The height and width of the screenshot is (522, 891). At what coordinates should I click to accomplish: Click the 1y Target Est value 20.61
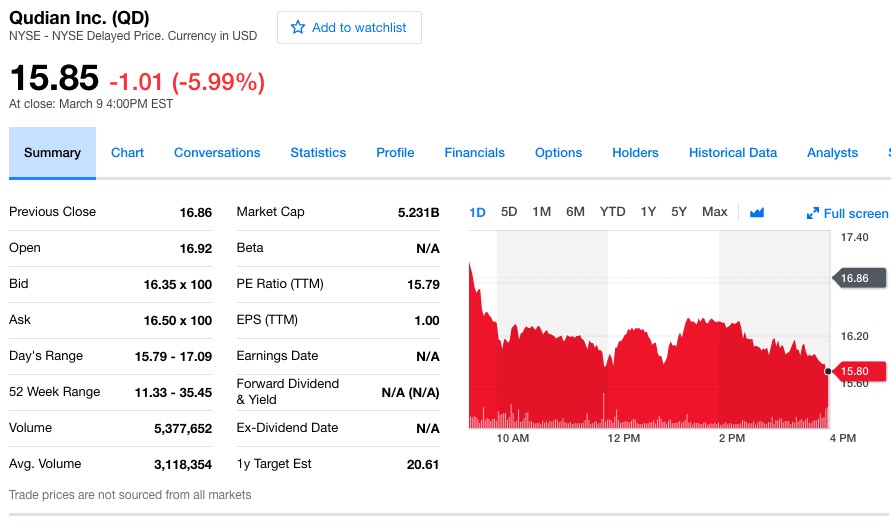(423, 465)
